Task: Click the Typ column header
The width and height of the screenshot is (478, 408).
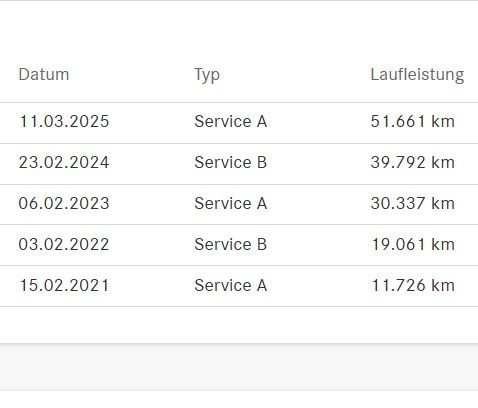Action: (x=207, y=75)
